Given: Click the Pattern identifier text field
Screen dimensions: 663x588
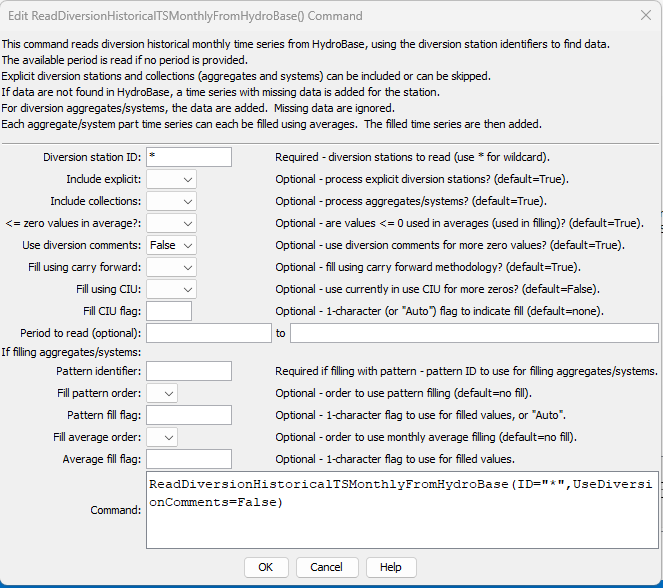Looking at the screenshot, I should coord(189,371).
